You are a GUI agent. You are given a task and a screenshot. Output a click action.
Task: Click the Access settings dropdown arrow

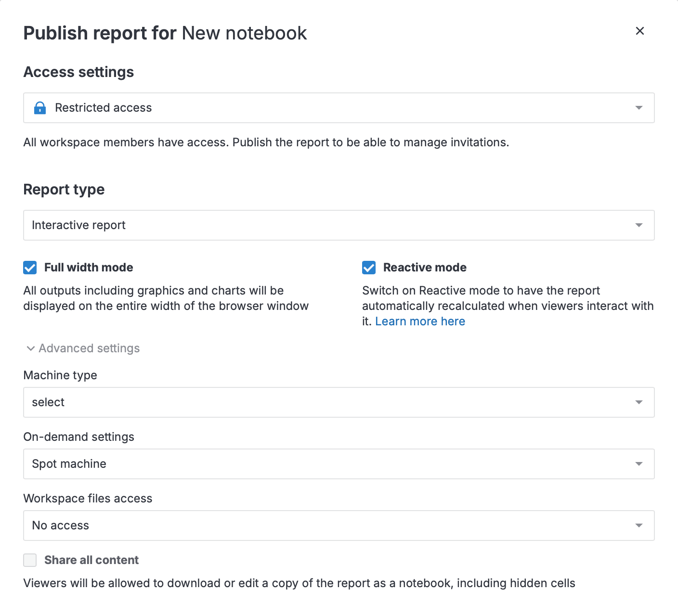pyautogui.click(x=639, y=108)
